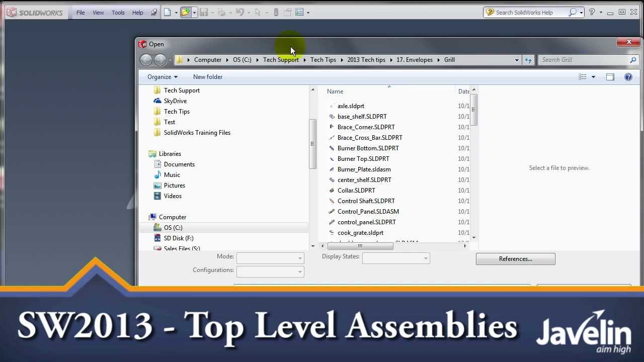Click the View menu in SolidWorks
The image size is (644, 362).
click(x=98, y=12)
